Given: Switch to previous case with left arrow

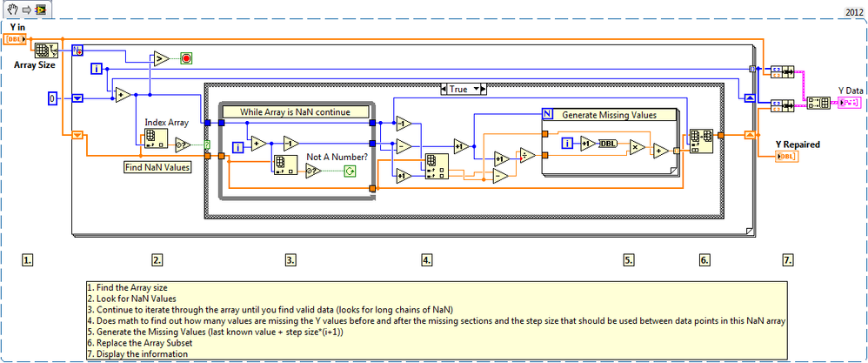Looking at the screenshot, I should pyautogui.click(x=444, y=89).
